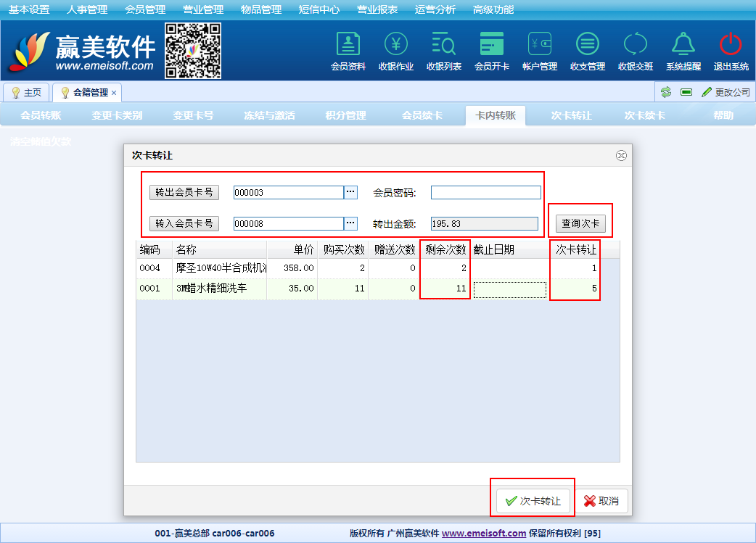Click the 查询次卡 button
Screen dimensions: 756x543
point(580,223)
